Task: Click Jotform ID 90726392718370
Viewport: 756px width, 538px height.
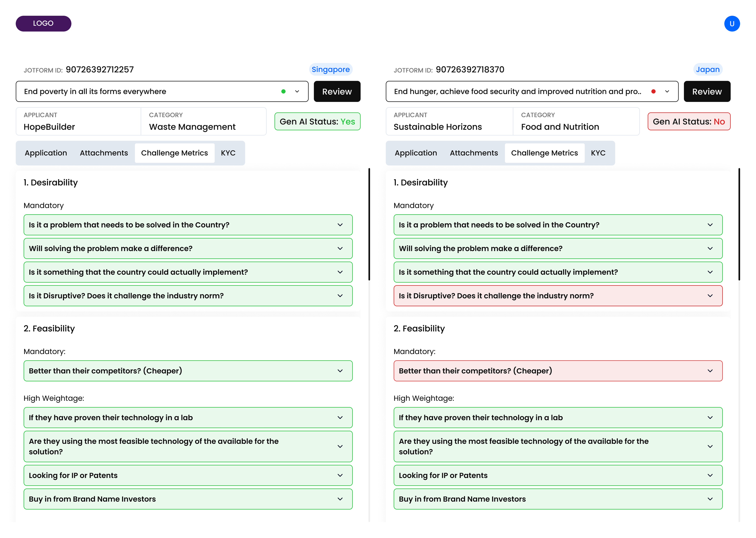Action: pyautogui.click(x=470, y=70)
